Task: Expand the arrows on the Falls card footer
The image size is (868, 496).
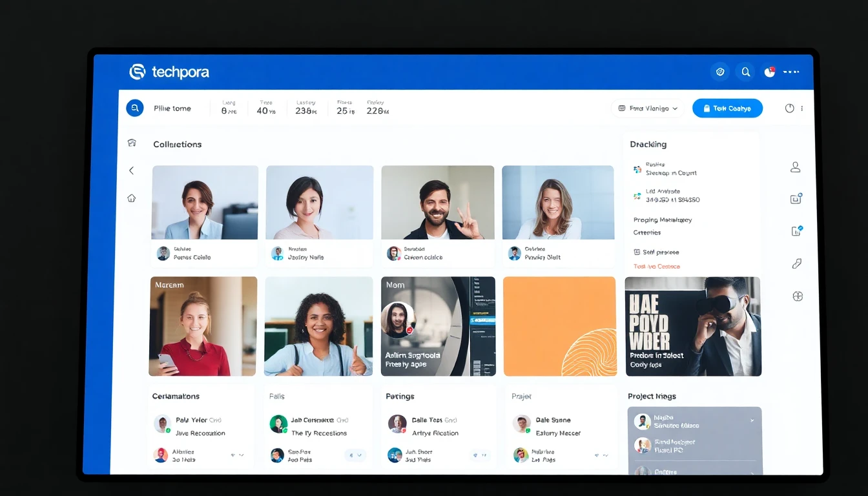Action: (x=355, y=455)
